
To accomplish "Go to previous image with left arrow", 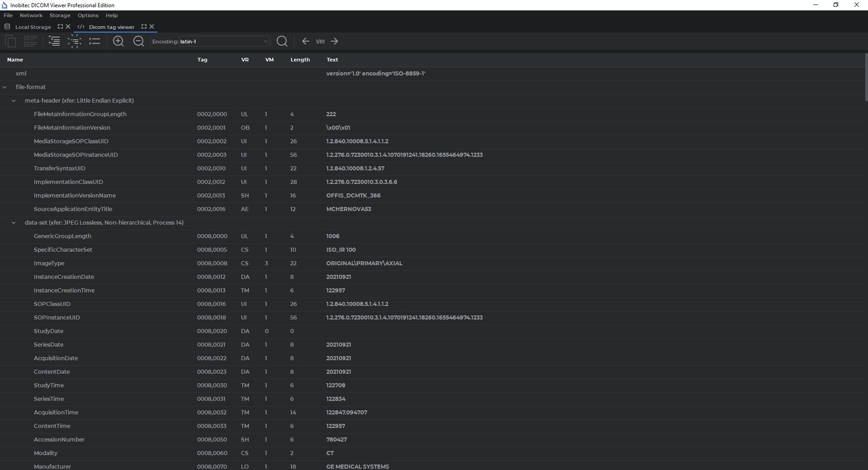I will [306, 41].
